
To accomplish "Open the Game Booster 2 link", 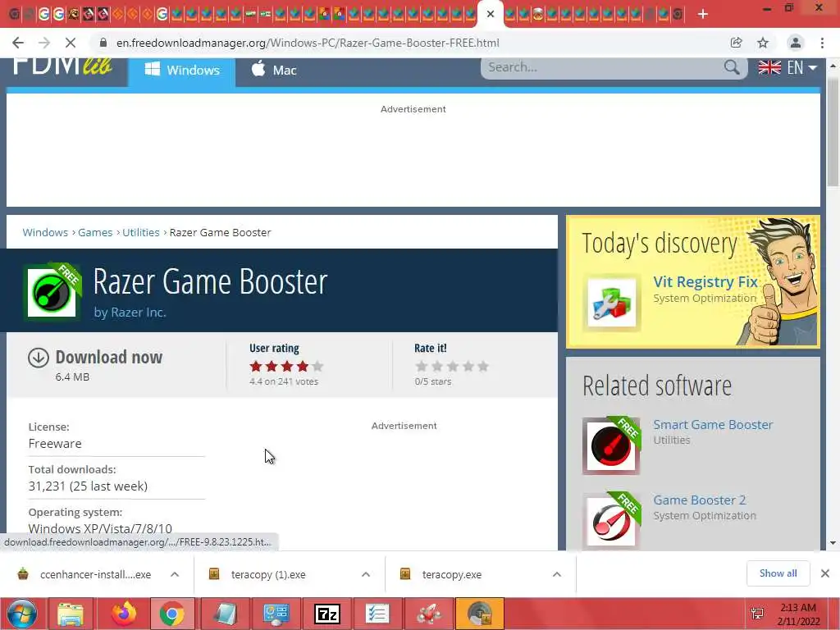I will coord(699,500).
